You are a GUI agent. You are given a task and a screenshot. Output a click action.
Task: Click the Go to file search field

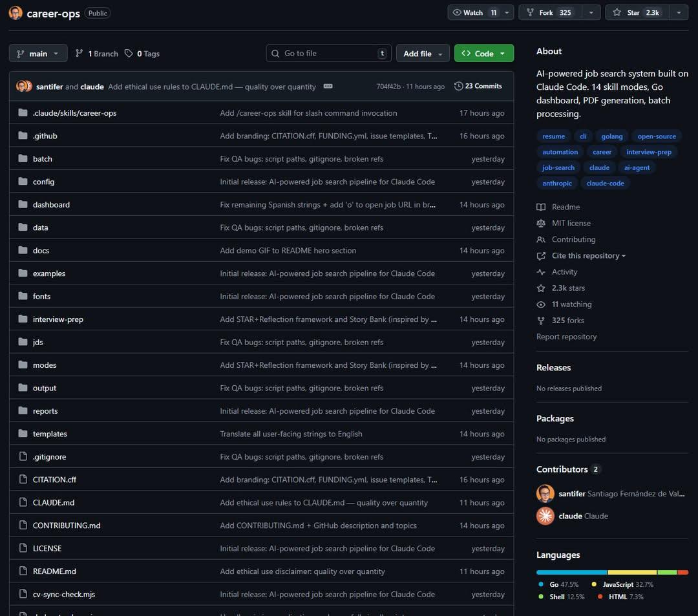point(328,54)
